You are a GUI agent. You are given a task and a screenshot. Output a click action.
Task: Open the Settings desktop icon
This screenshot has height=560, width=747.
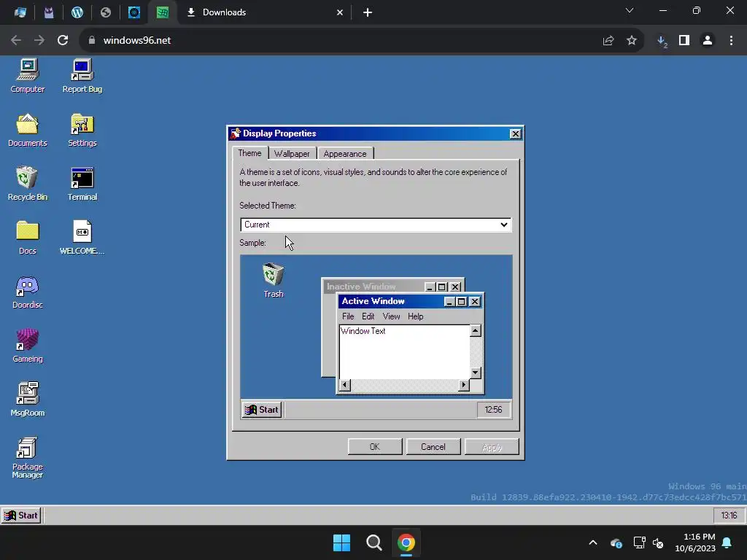(82, 130)
